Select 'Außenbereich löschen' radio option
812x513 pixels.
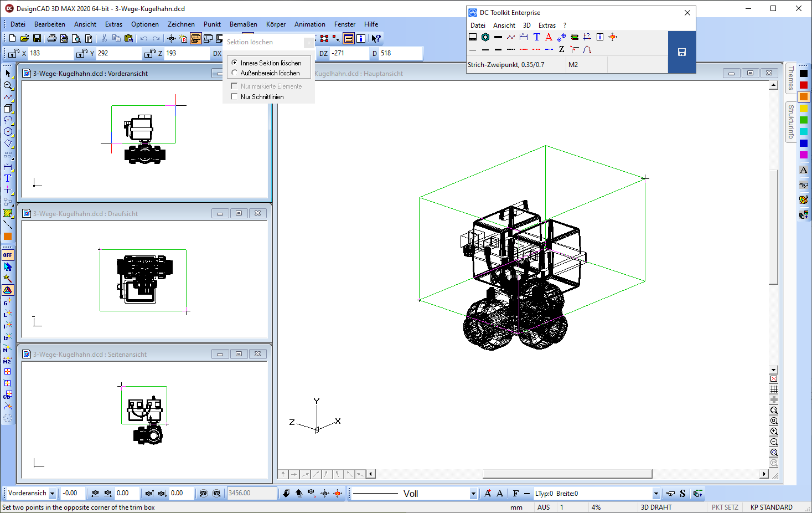tap(235, 73)
